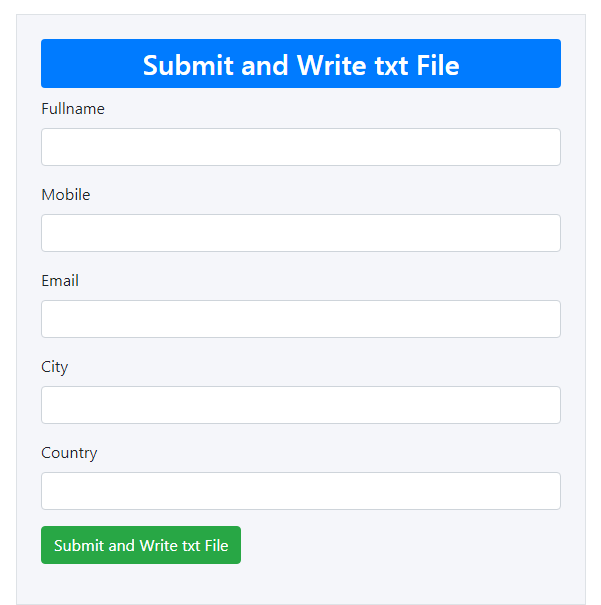601x605 pixels.
Task: Place cursor in the box below Country
Action: coord(300,491)
